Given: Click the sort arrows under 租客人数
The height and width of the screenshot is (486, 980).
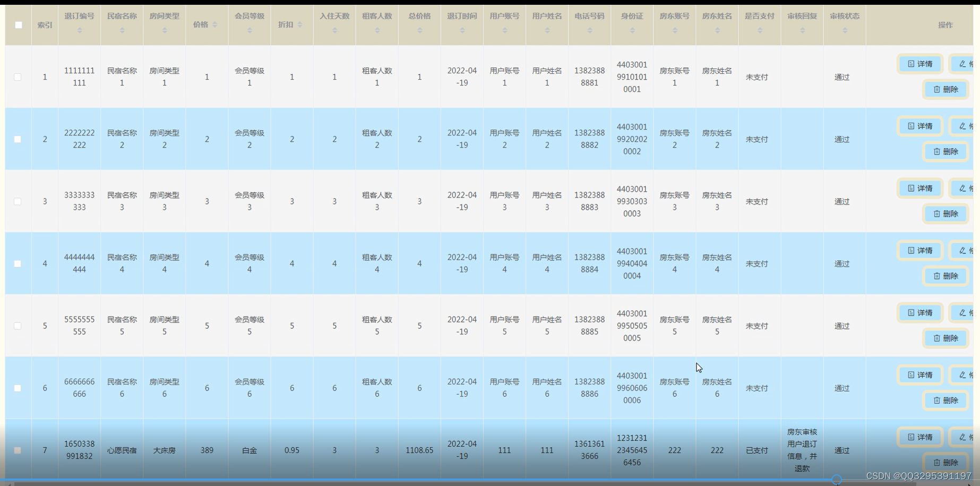Looking at the screenshot, I should (x=377, y=31).
